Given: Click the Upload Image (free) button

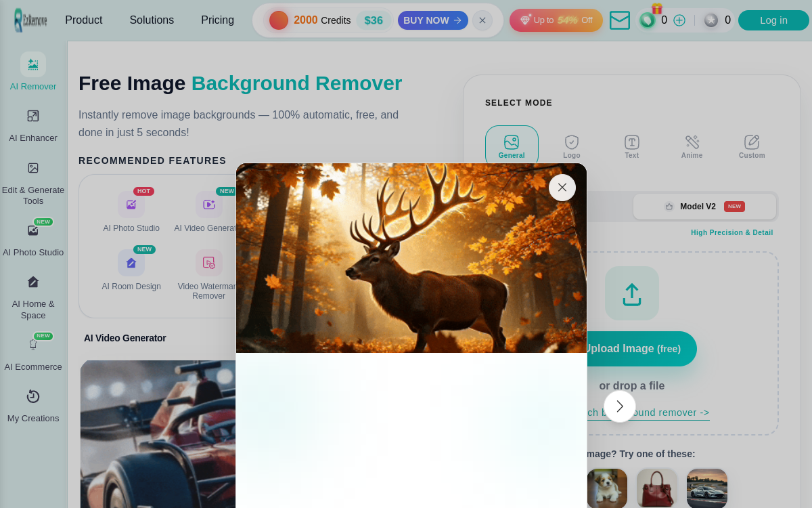Looking at the screenshot, I should point(641,349).
